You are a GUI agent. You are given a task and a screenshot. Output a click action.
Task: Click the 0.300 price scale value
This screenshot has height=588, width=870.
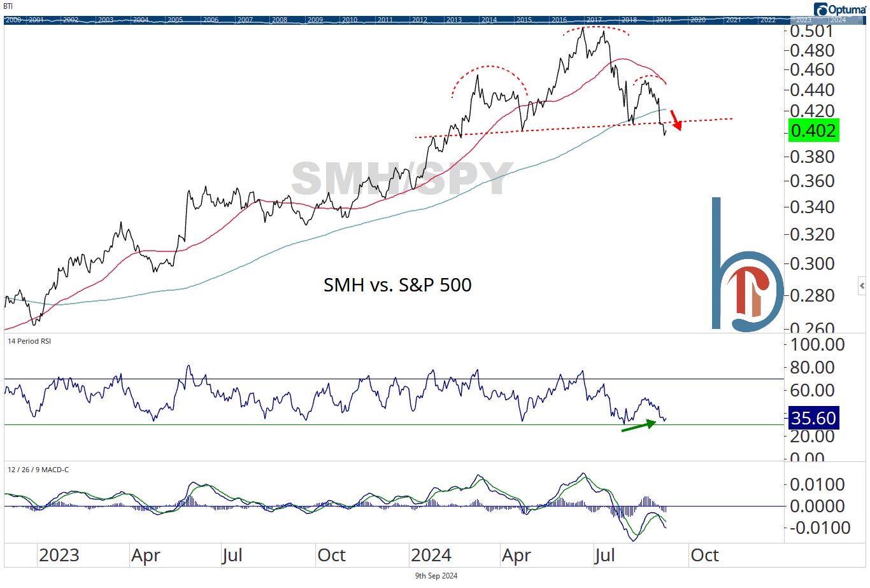(812, 263)
